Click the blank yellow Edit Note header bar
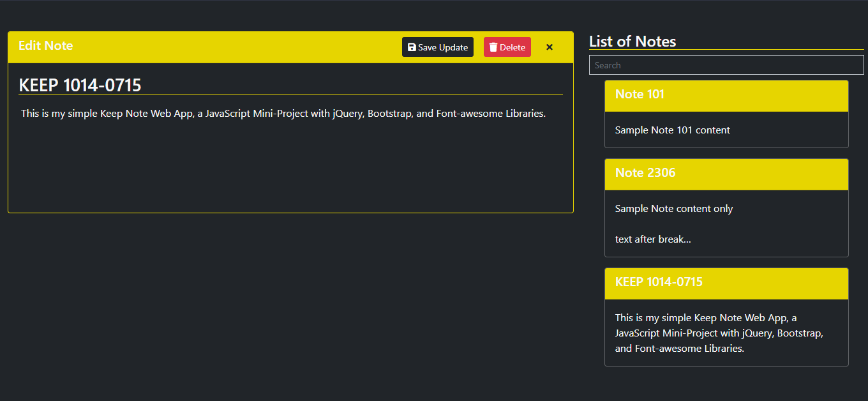Image resolution: width=868 pixels, height=401 pixels. click(236, 47)
